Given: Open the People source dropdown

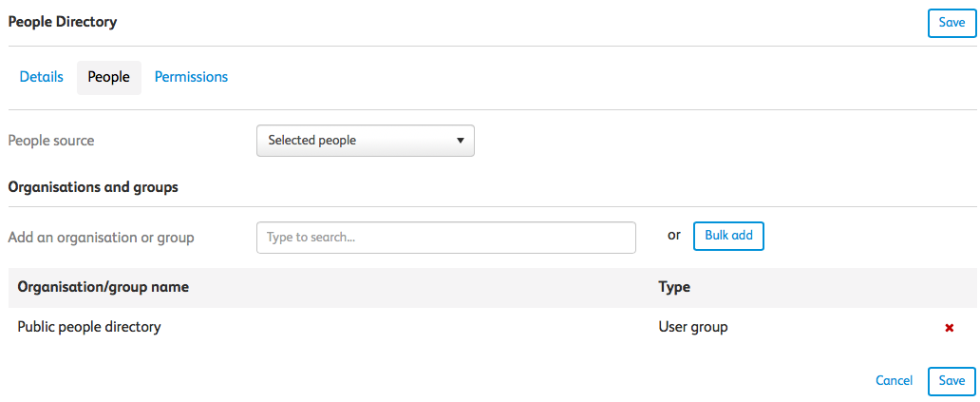Looking at the screenshot, I should pyautogui.click(x=366, y=141).
